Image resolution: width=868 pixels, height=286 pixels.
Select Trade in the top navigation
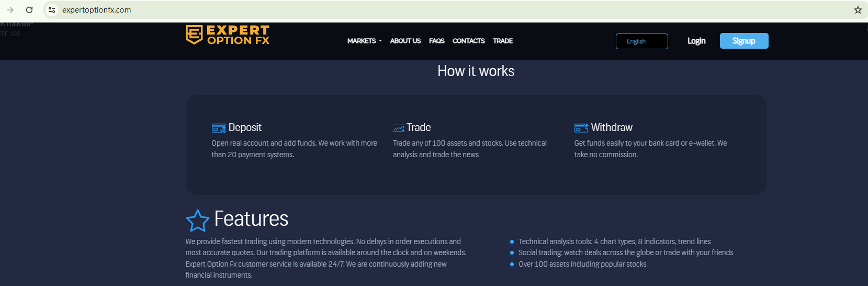point(502,41)
